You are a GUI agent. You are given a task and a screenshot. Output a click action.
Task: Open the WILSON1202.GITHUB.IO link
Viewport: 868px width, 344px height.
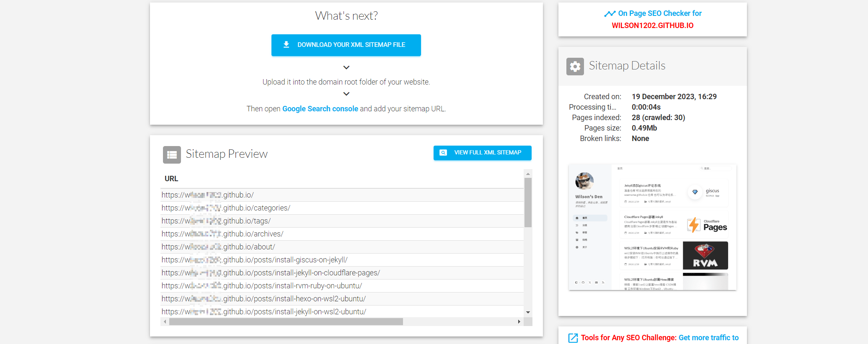coord(652,26)
